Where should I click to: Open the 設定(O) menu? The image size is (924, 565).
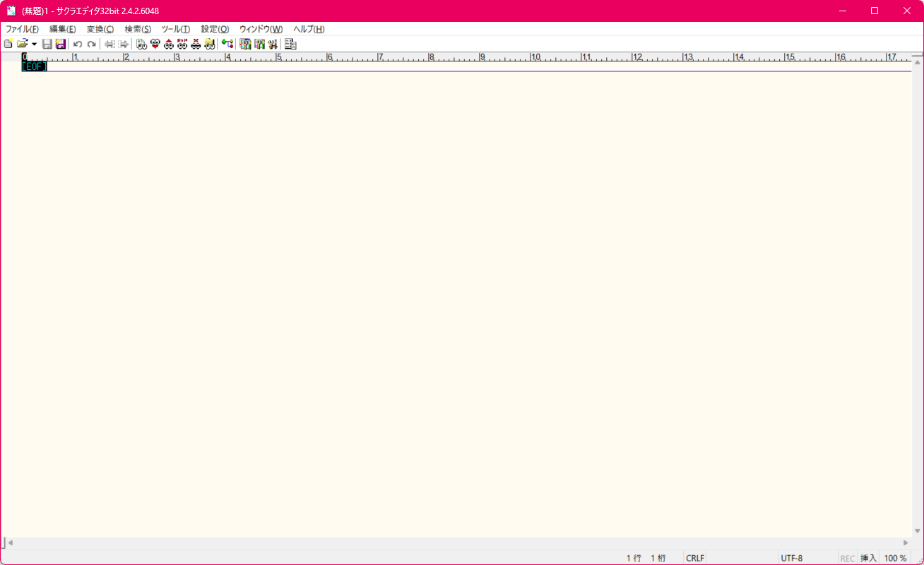215,29
